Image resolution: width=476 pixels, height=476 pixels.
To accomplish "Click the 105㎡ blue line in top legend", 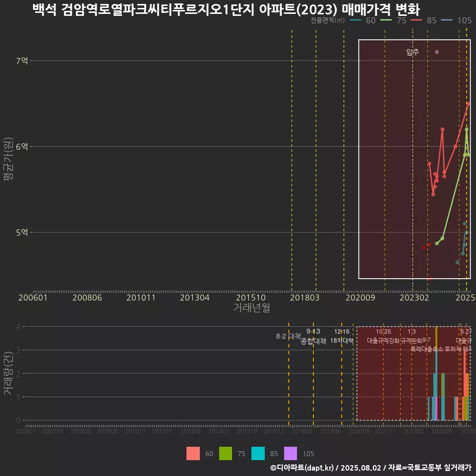I will tap(447, 20).
